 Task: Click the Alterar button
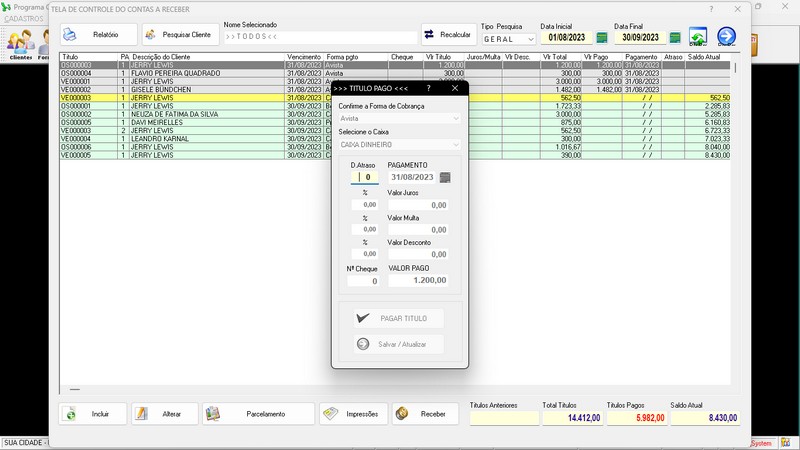click(165, 414)
